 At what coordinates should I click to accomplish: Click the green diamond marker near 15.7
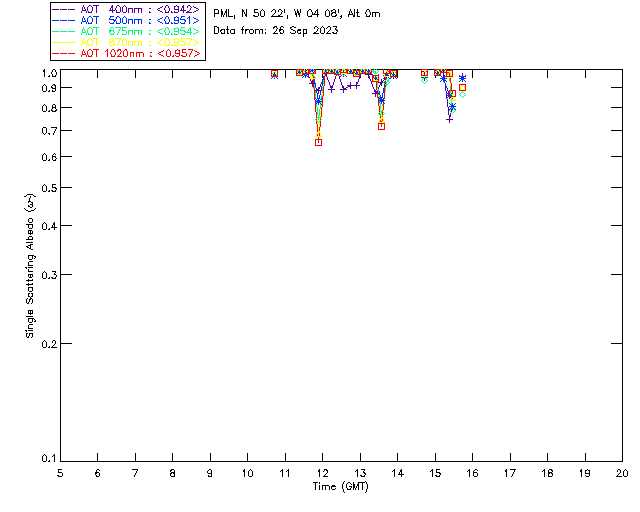(x=462, y=94)
